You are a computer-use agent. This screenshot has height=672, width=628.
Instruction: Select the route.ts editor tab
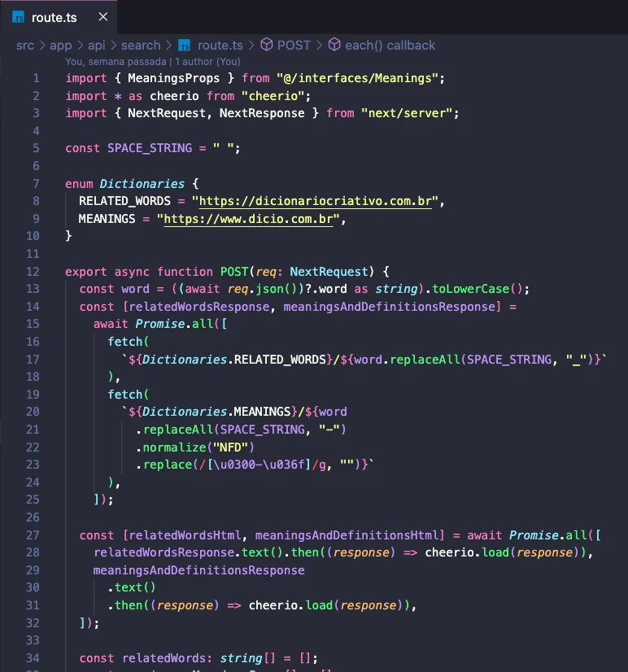tap(59, 17)
